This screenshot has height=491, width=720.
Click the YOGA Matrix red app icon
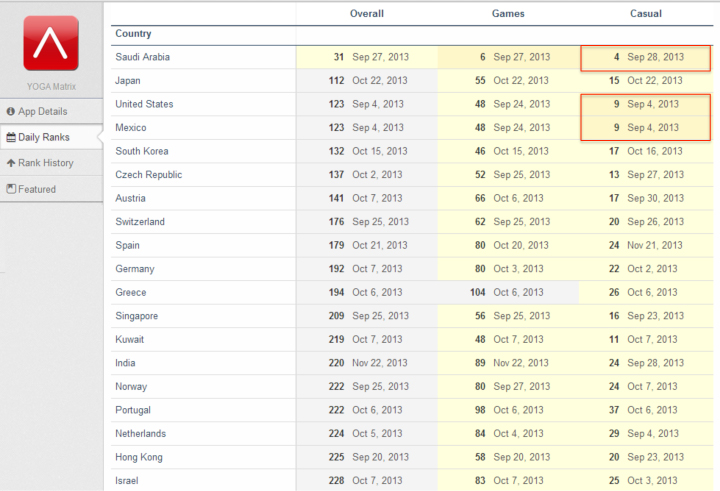click(51, 43)
